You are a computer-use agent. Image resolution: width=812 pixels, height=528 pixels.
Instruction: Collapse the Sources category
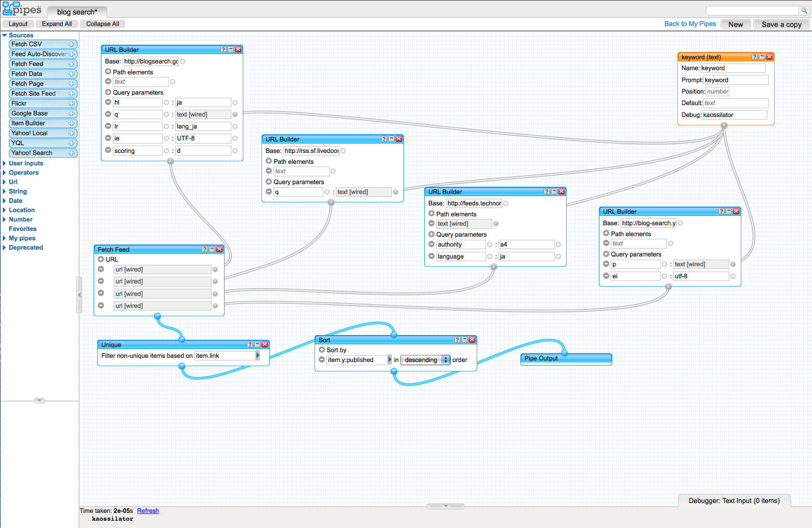click(x=5, y=35)
